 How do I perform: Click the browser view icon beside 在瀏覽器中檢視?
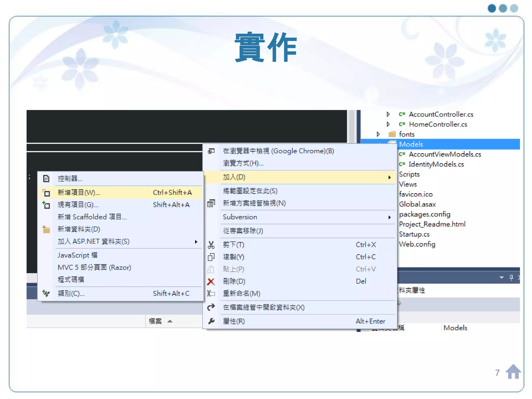tap(211, 151)
